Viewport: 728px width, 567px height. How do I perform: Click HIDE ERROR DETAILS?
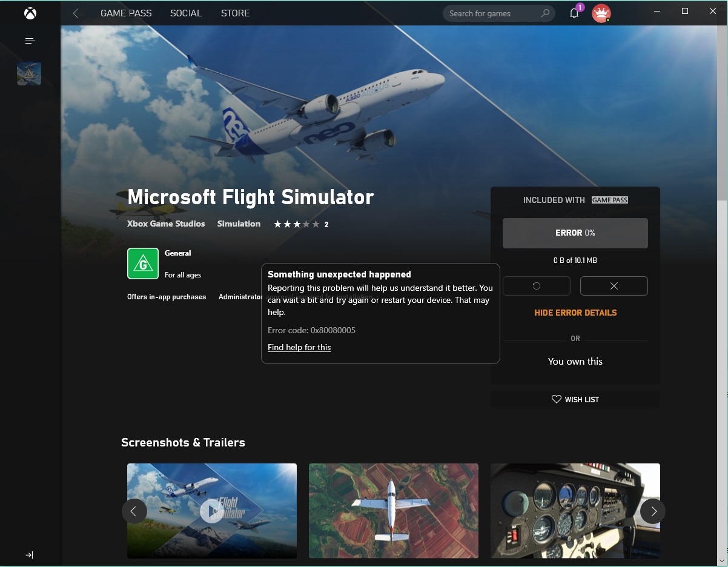[575, 313]
